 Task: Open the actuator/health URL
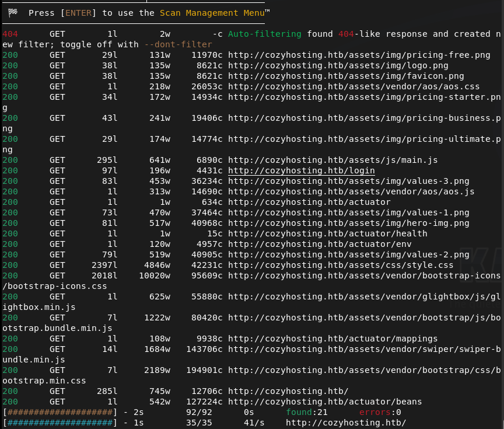[327, 233]
